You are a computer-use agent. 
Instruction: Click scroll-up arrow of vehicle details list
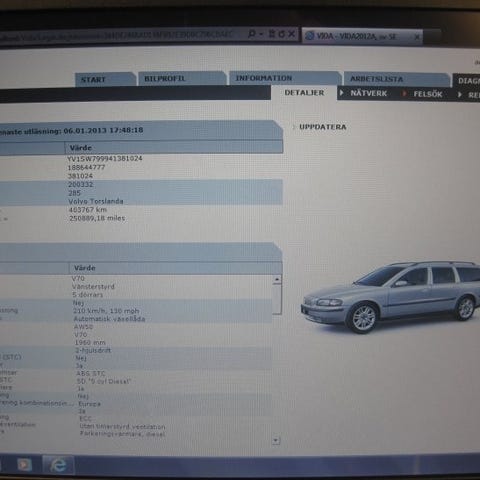pyautogui.click(x=277, y=279)
